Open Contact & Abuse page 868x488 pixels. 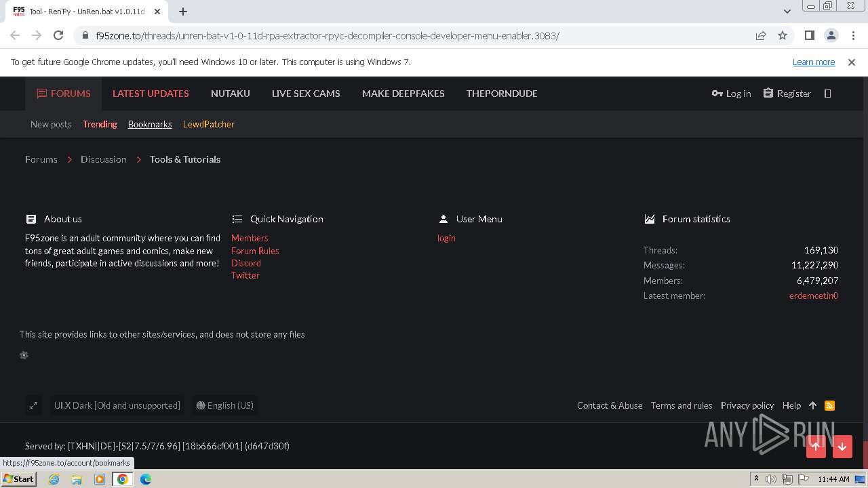(610, 405)
